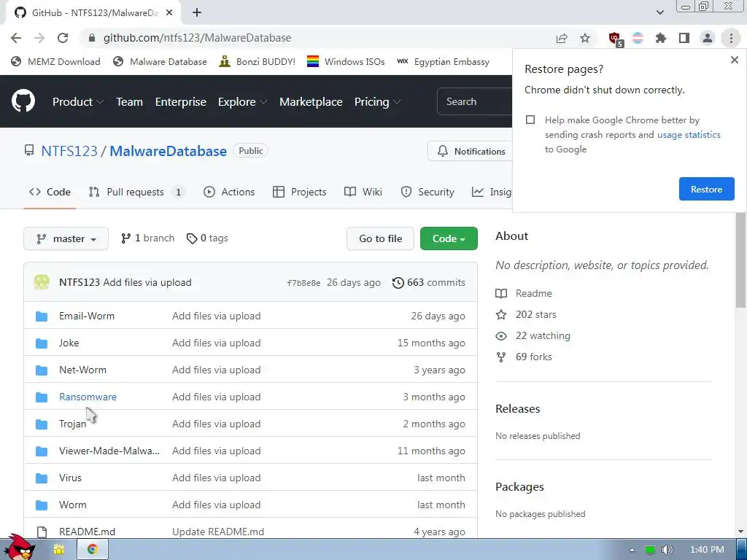The image size is (747, 560).
Task: Click the browser address bar URL
Action: [x=197, y=38]
